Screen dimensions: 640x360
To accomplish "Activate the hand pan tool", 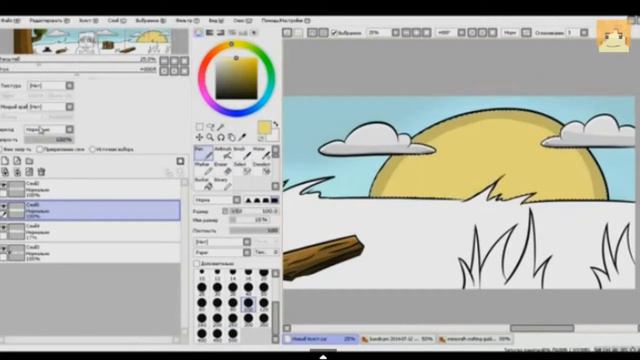I will tap(231, 138).
